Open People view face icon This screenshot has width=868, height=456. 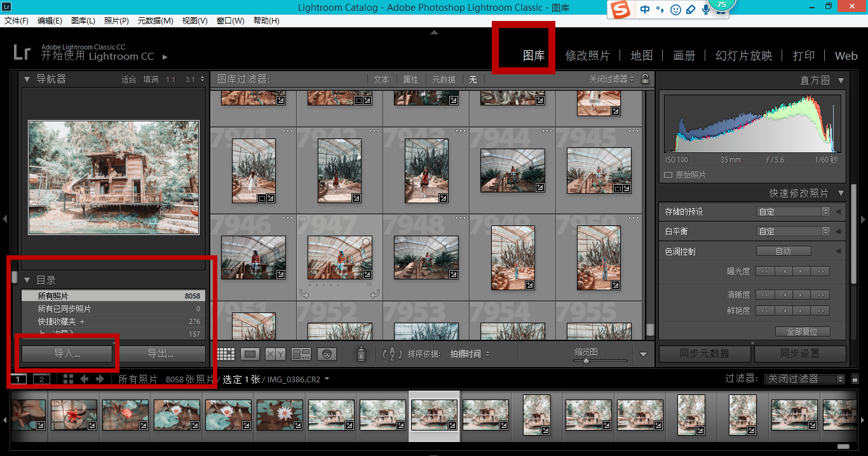click(x=327, y=354)
